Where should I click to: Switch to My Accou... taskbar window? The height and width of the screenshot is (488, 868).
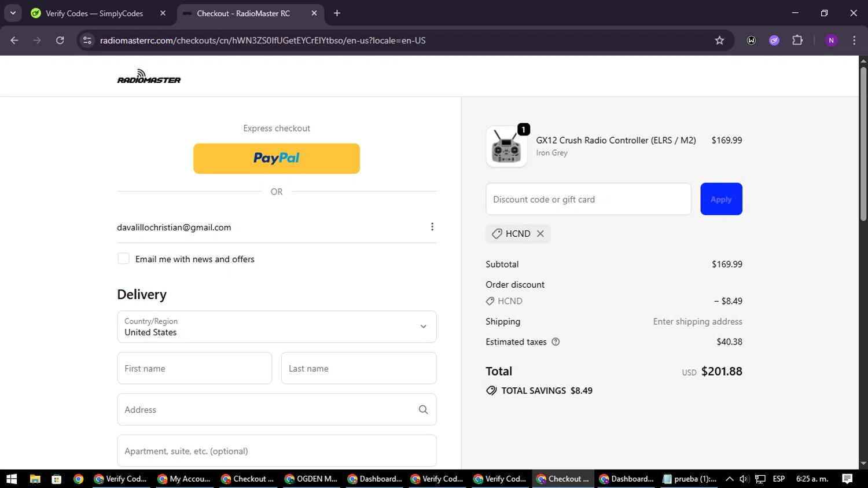click(x=185, y=479)
